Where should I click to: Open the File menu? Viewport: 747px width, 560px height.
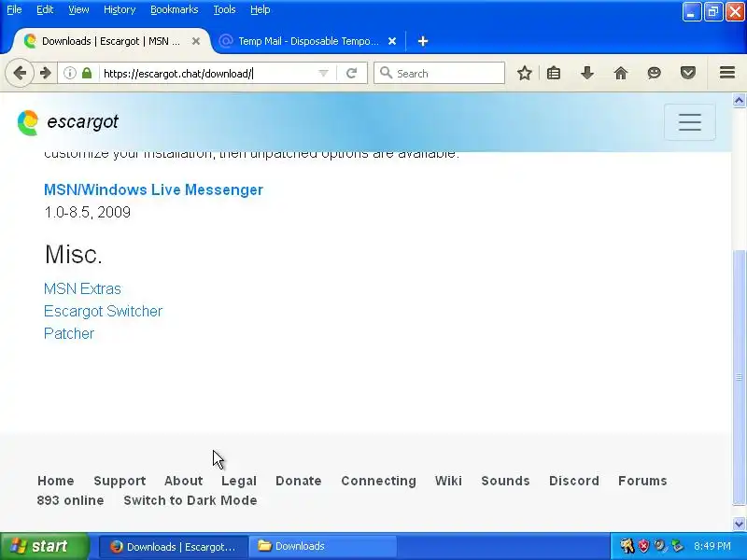(x=14, y=9)
